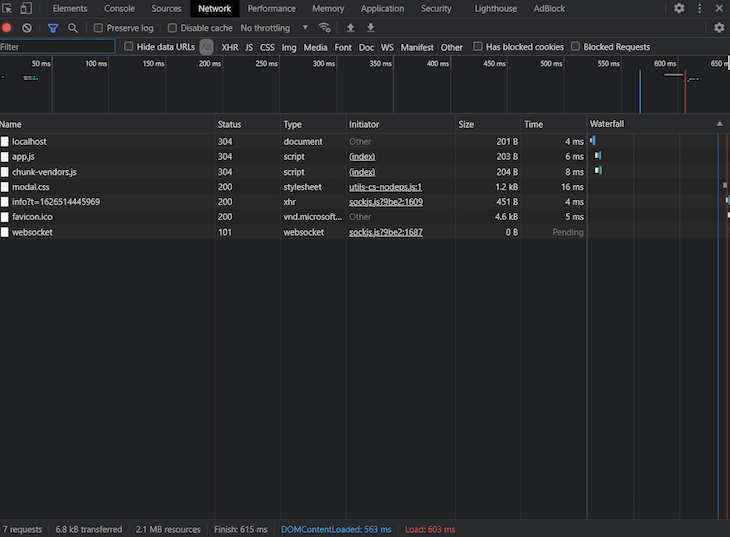This screenshot has height=537, width=730.
Task: Check the Disable cache option
Action: [172, 28]
